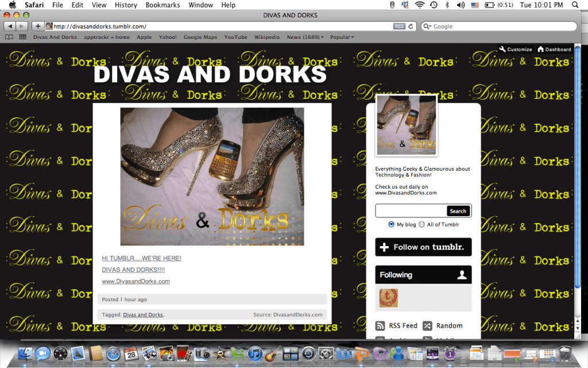Click the glitter heels post image
The height and width of the screenshot is (368, 588).
click(212, 177)
